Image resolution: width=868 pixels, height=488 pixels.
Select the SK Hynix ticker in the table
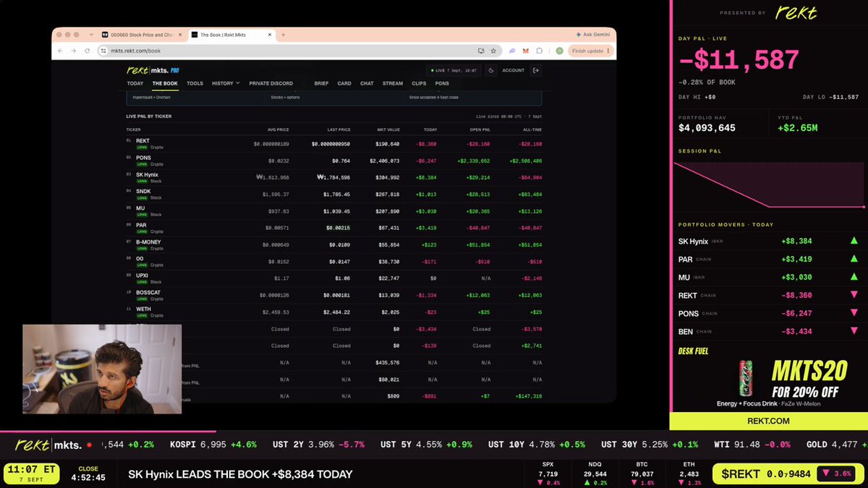tap(147, 174)
